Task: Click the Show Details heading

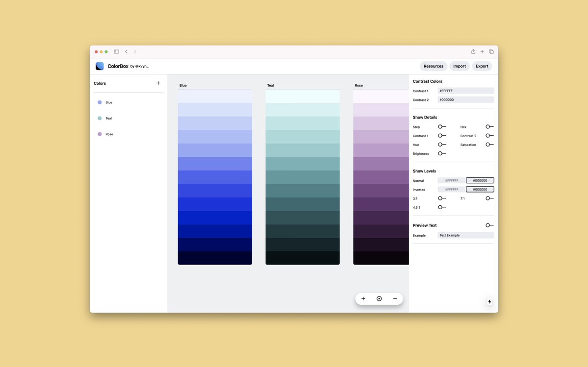Action: click(425, 117)
